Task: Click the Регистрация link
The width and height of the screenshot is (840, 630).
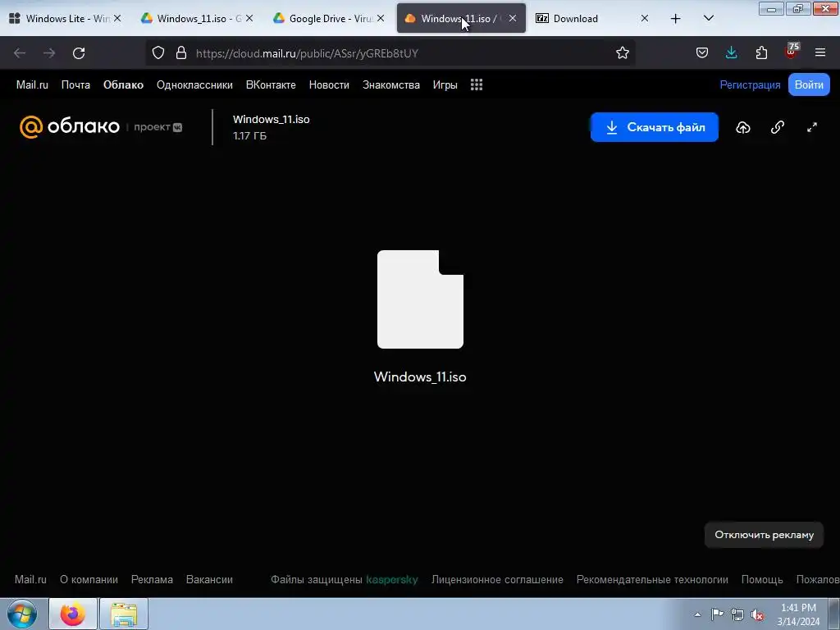Action: pyautogui.click(x=750, y=84)
